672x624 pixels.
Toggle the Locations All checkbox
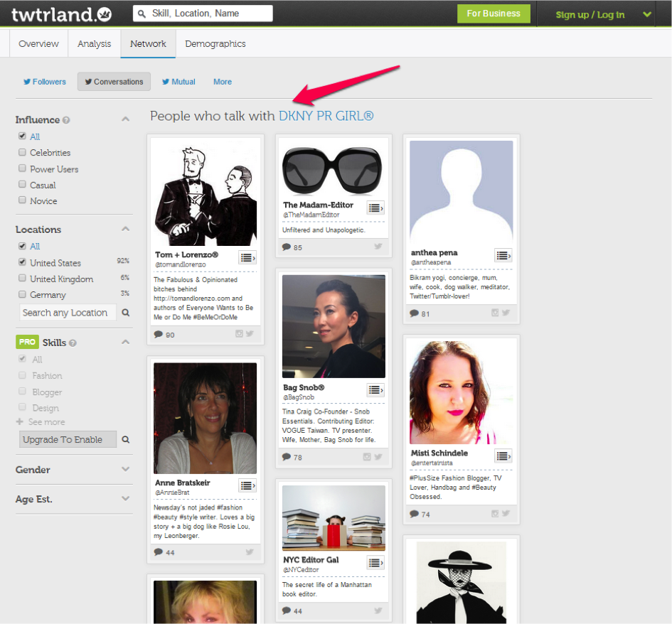[x=22, y=246]
